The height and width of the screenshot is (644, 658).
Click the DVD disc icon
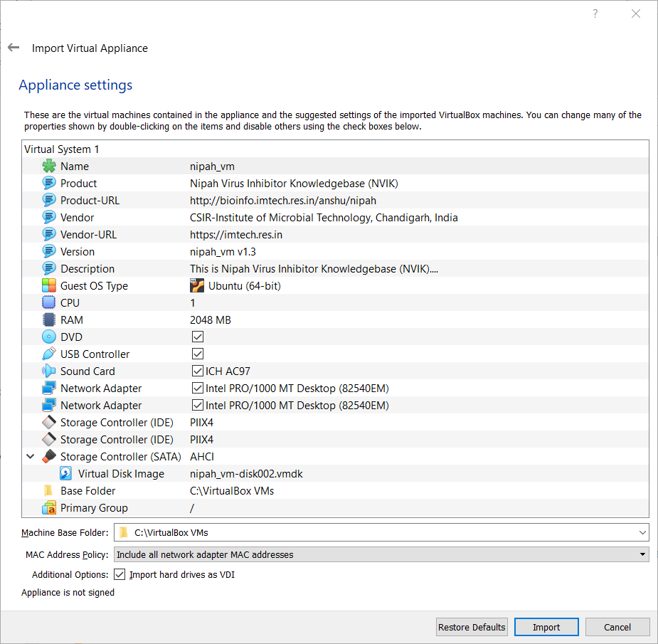(x=49, y=337)
